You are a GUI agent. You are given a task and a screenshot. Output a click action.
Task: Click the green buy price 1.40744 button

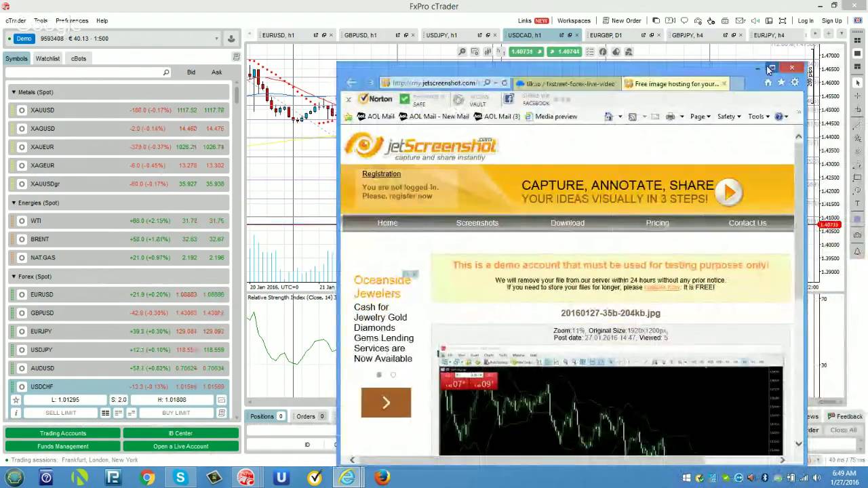tap(564, 52)
